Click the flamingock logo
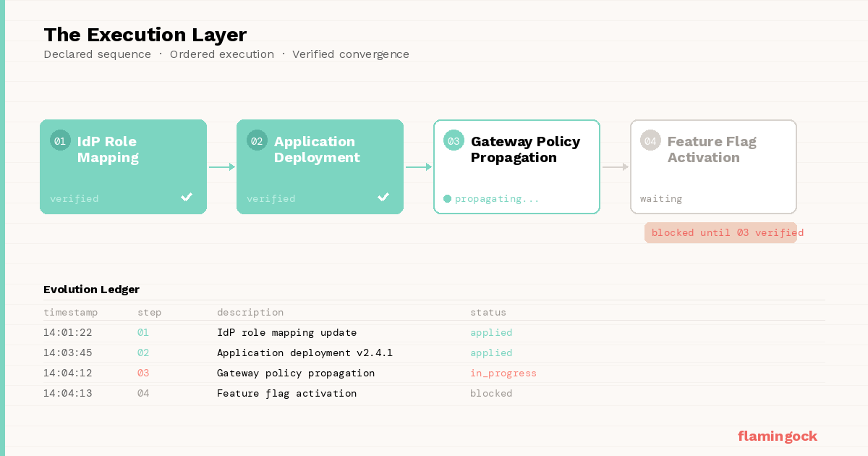 pos(778,436)
